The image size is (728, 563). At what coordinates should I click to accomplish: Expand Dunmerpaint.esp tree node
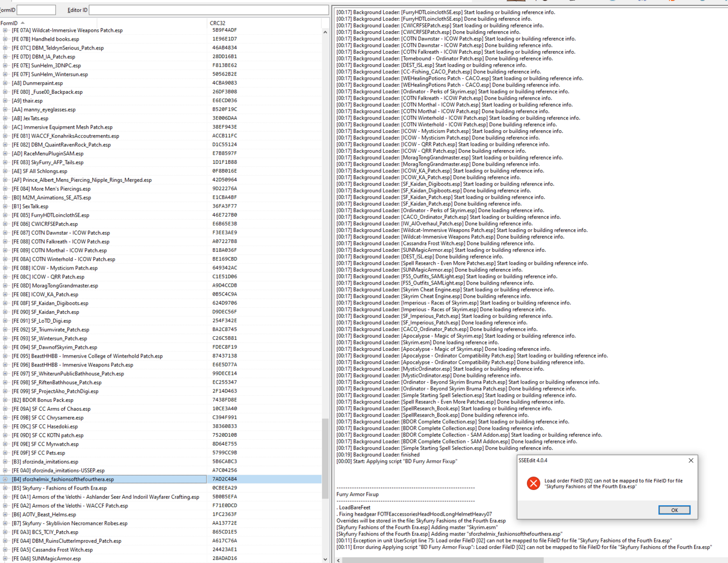(x=5, y=83)
